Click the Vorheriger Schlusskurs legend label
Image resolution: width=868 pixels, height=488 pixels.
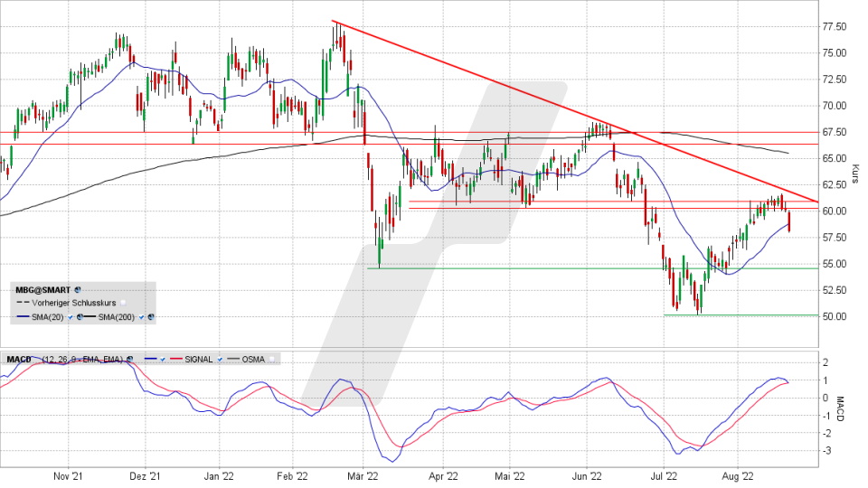pyautogui.click(x=73, y=303)
